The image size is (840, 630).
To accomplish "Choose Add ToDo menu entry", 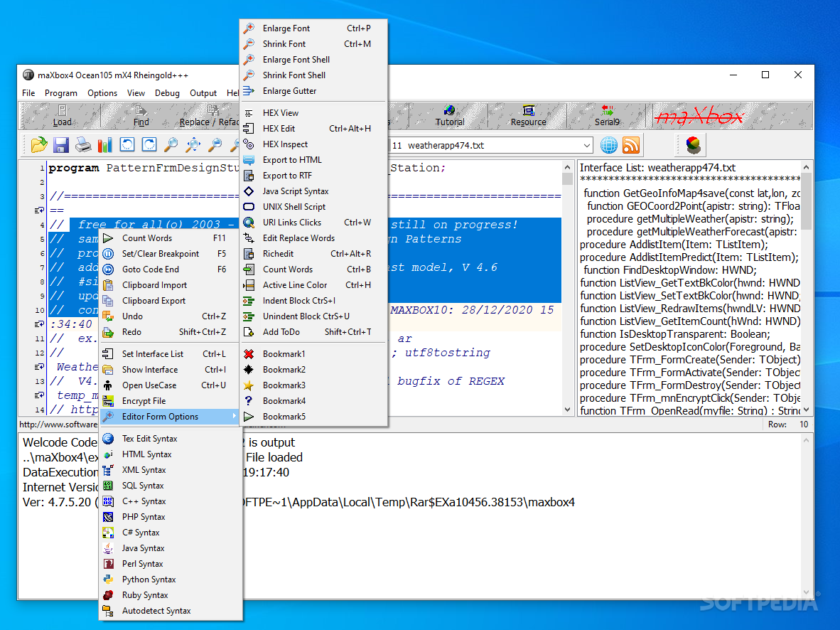I will click(313, 332).
